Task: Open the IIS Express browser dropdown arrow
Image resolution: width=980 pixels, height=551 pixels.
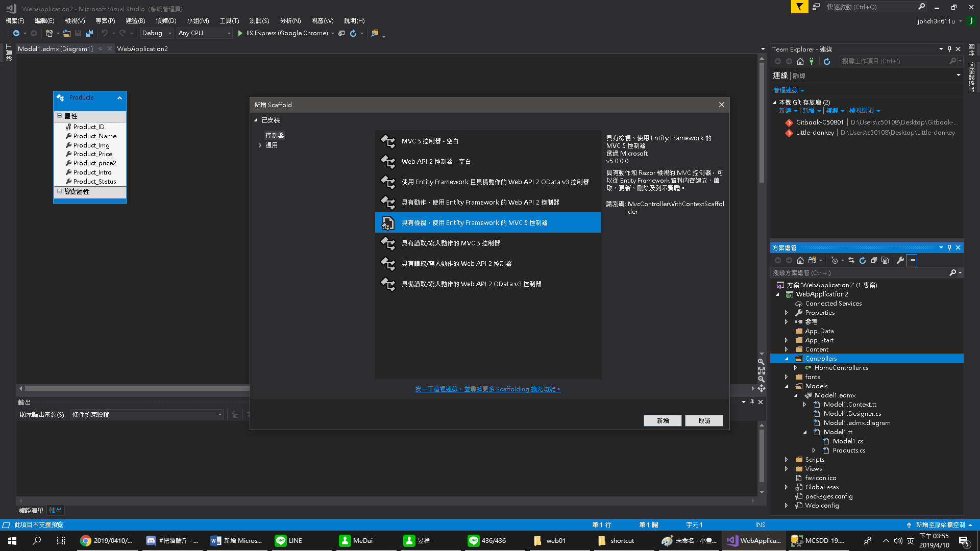Action: pos(333,33)
